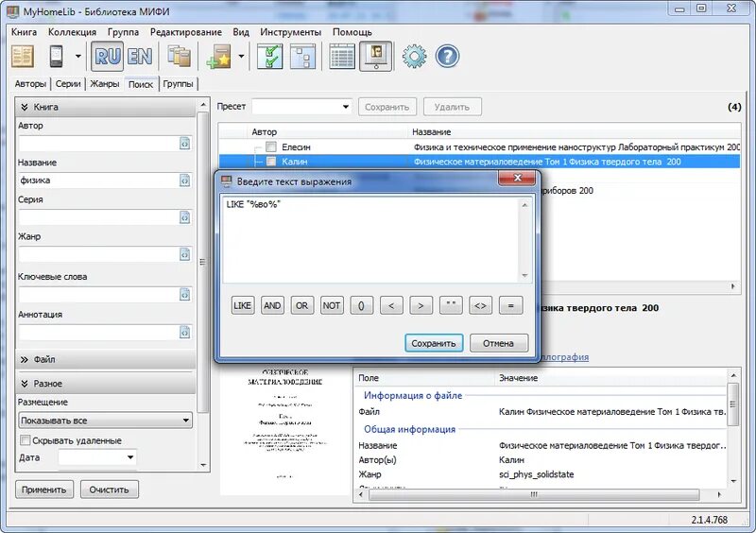The height and width of the screenshot is (533, 756).
Task: Toggle EN alphabet filter button
Action: pyautogui.click(x=140, y=57)
